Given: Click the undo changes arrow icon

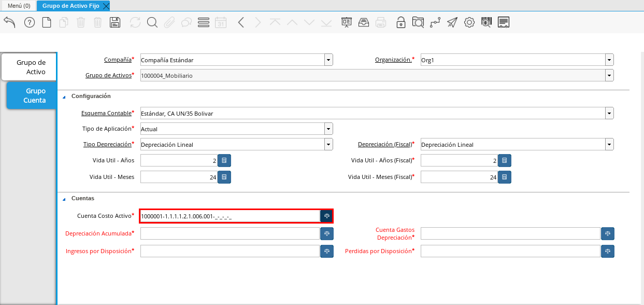Looking at the screenshot, I should 9,22.
